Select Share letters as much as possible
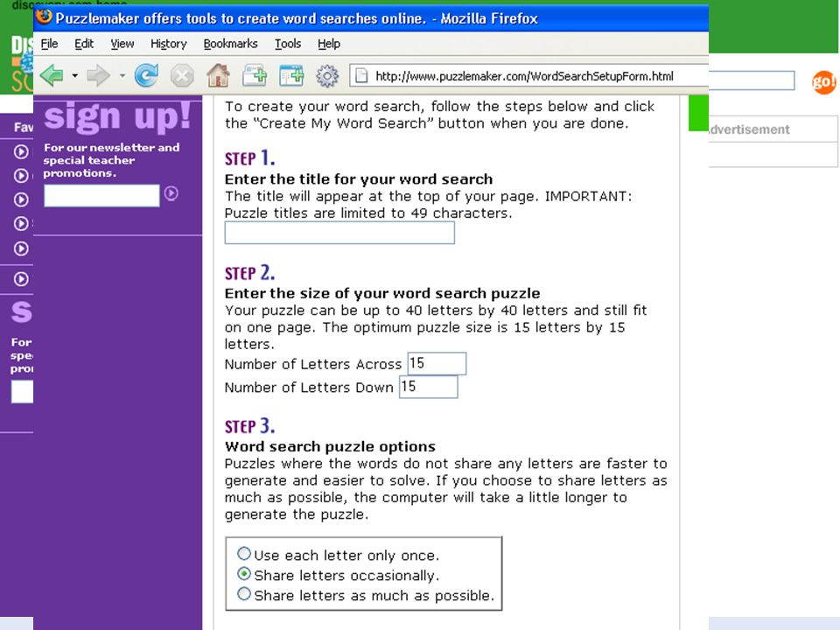This screenshot has height=630, width=840. point(244,593)
